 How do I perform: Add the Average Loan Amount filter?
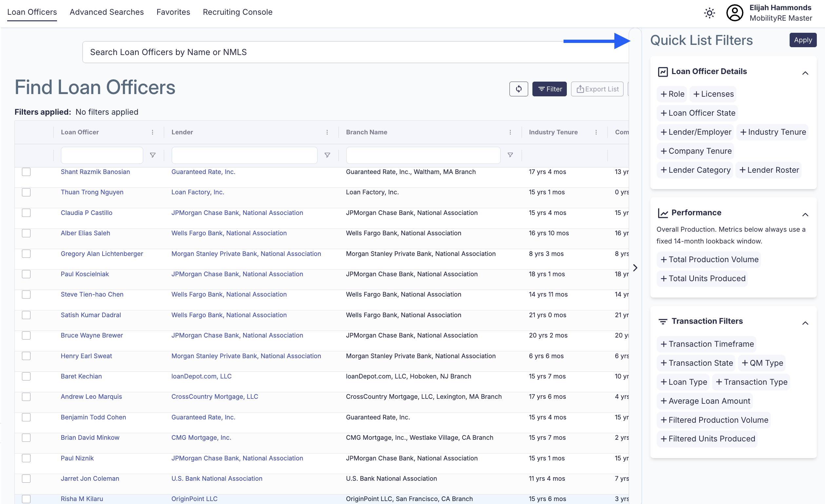[705, 401]
